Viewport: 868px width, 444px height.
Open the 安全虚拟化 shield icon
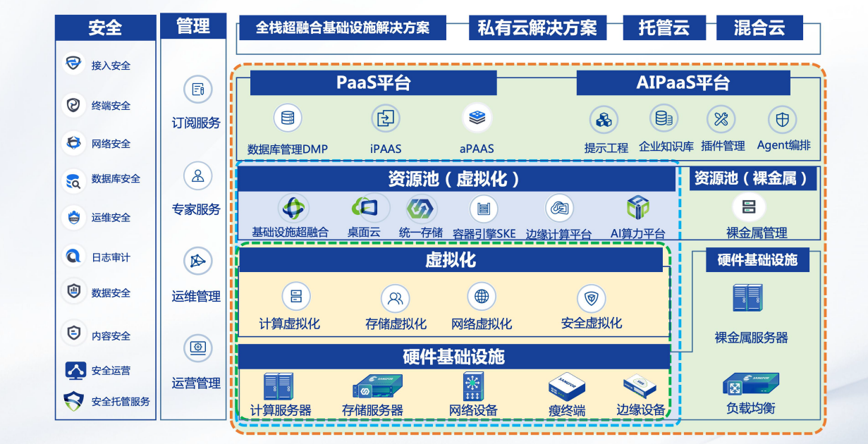pyautogui.click(x=591, y=299)
